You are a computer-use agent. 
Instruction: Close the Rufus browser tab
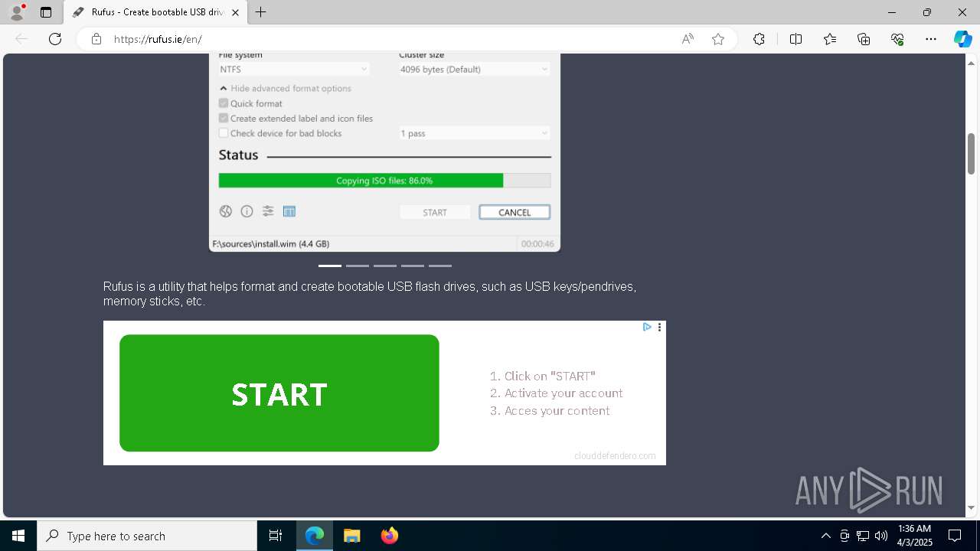235,12
